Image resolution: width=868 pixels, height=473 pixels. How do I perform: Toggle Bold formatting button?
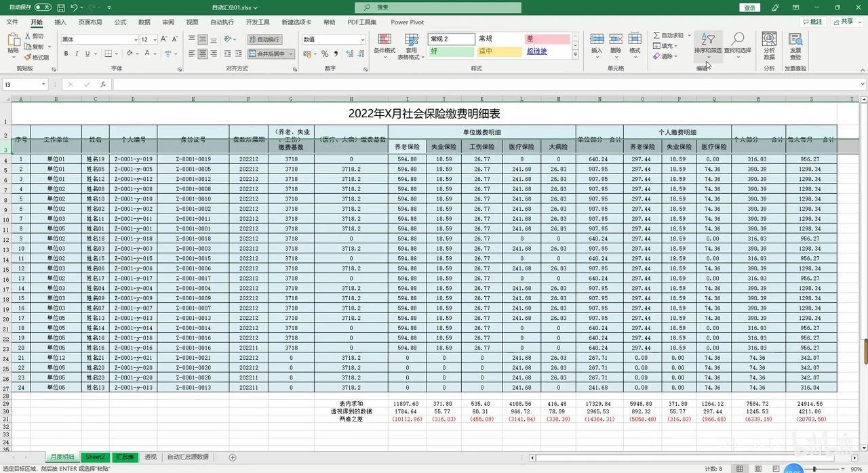point(66,54)
